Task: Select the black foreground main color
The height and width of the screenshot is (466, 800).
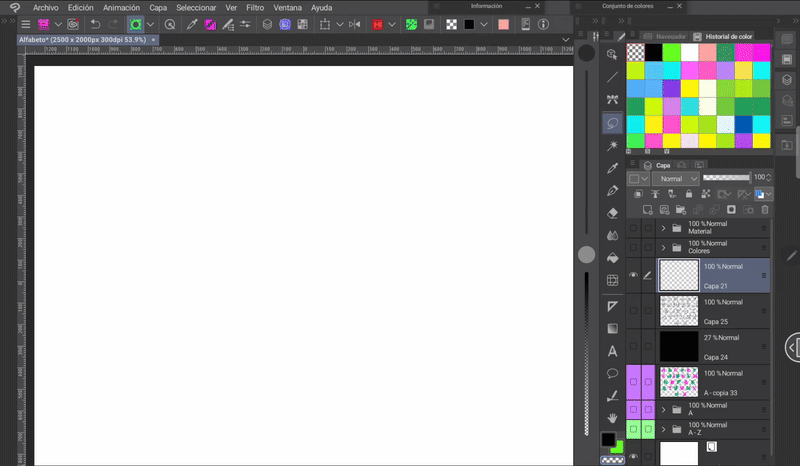Action: pos(608,439)
